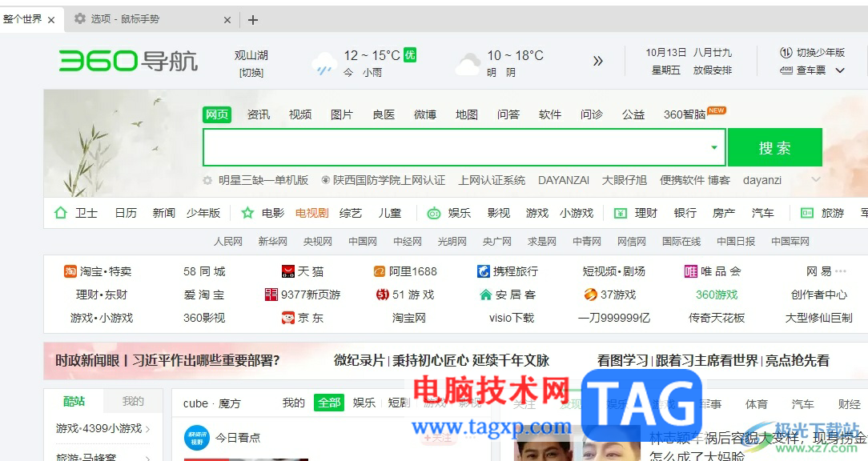
Task: Open 安居客 via its house icon
Action: click(484, 295)
